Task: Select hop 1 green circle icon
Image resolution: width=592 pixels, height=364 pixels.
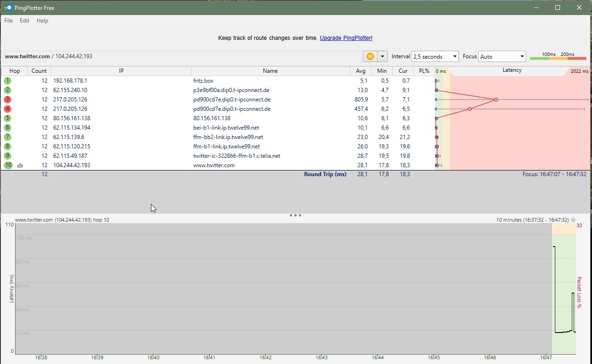Action: click(8, 81)
